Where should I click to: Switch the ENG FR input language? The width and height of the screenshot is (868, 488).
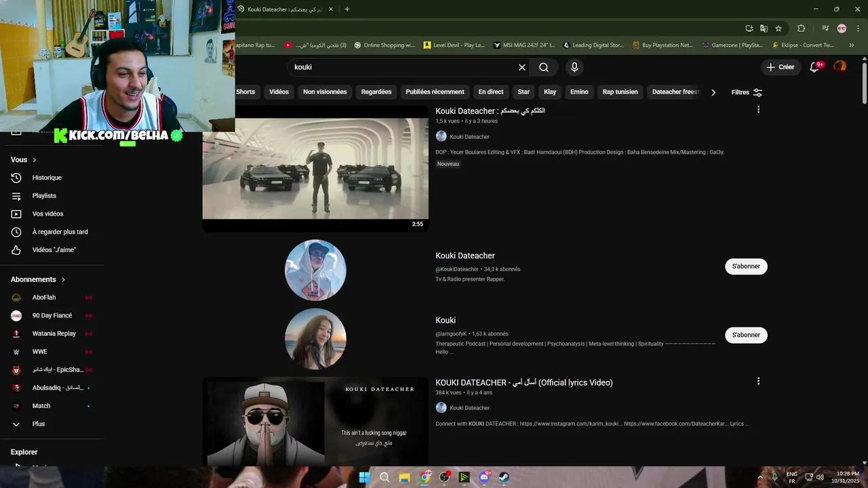coord(791,477)
